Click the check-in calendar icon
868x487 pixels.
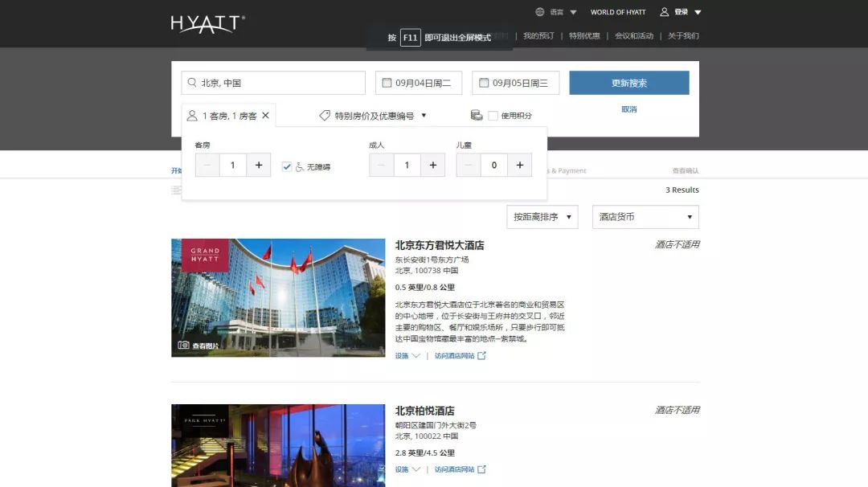click(x=387, y=83)
